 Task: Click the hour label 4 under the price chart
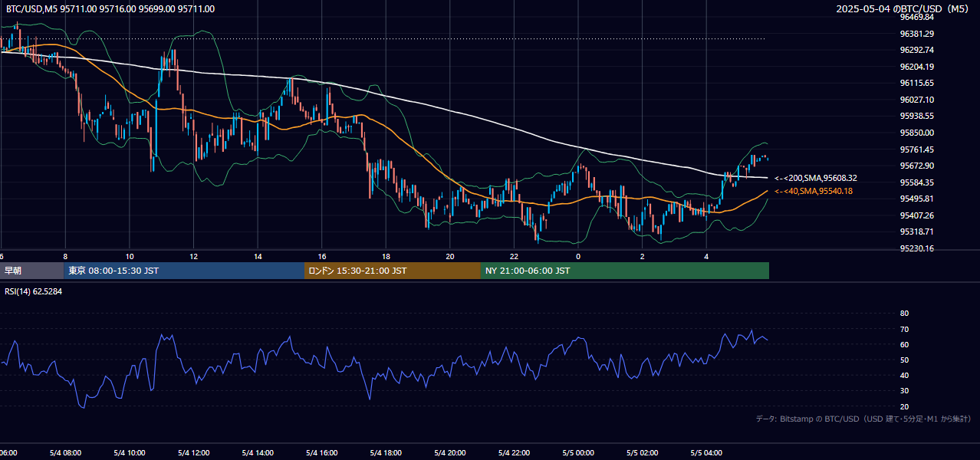point(706,256)
